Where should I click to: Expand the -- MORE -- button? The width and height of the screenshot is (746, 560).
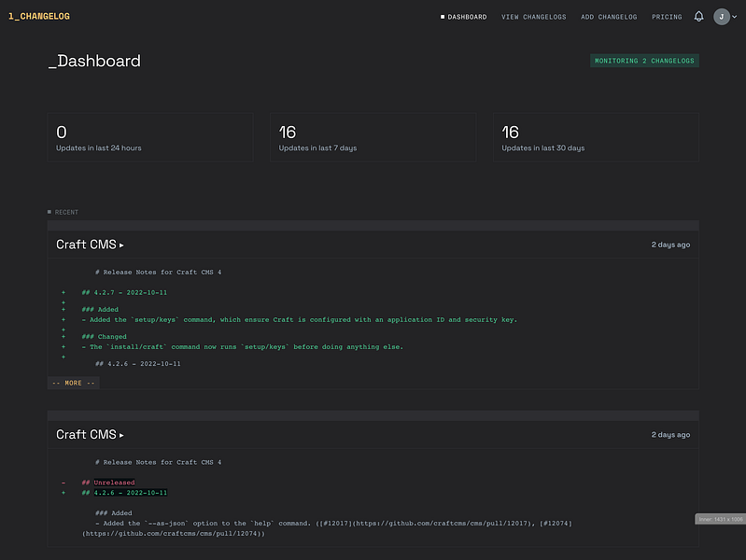pyautogui.click(x=73, y=383)
